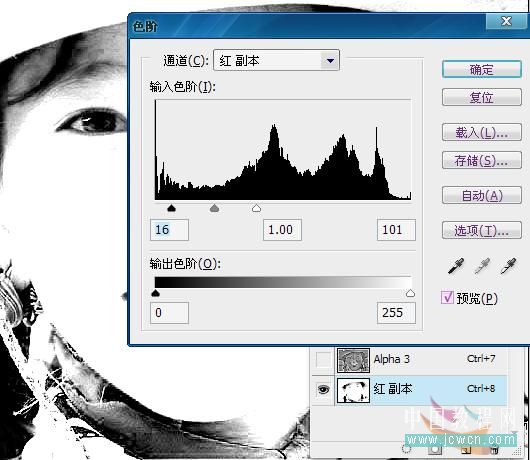Click the 存储(S)... button
The height and width of the screenshot is (460, 530).
[x=482, y=160]
